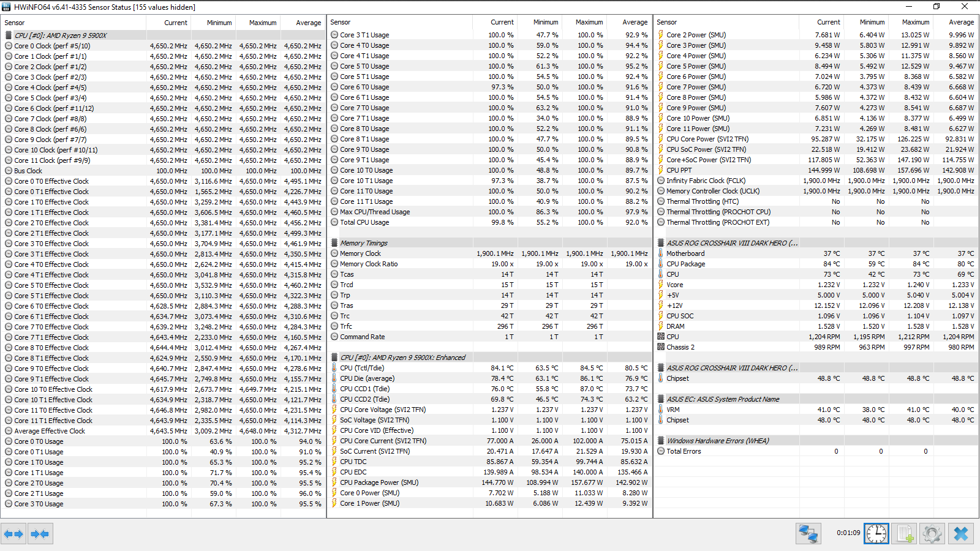Open the network remote center icon
Screen dimensions: 980x551
809,534
